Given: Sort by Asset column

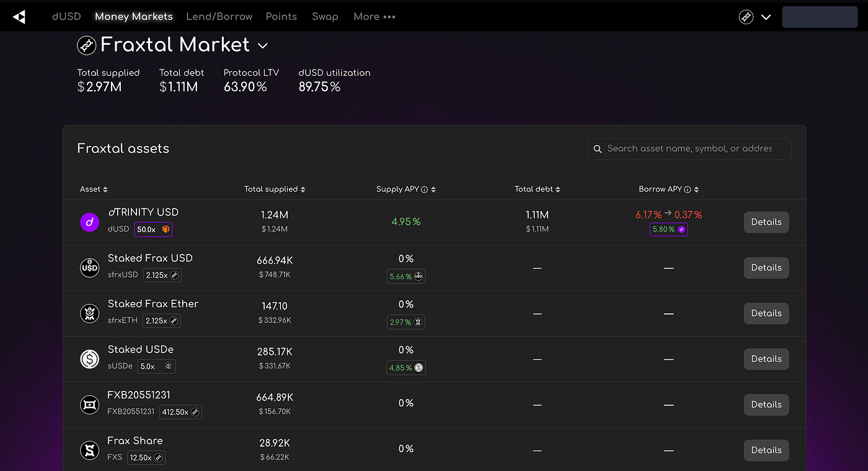Looking at the screenshot, I should 94,189.
